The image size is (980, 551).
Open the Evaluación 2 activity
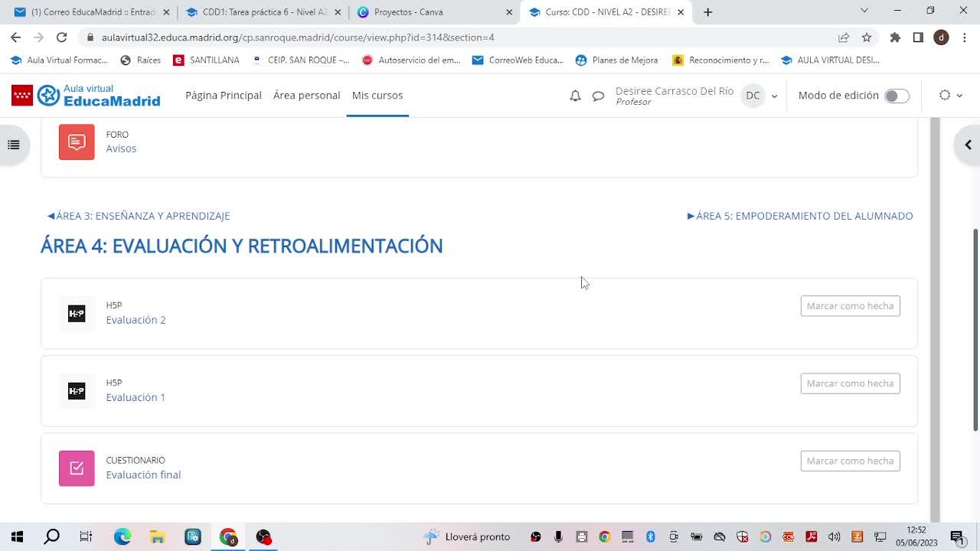[136, 320]
